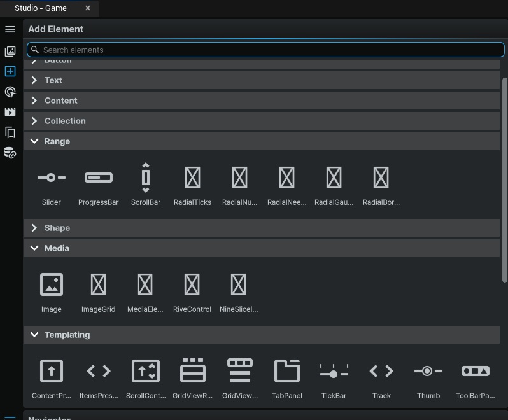This screenshot has height=420, width=508.
Task: Switch to the Studio - Game tab
Action: point(41,8)
